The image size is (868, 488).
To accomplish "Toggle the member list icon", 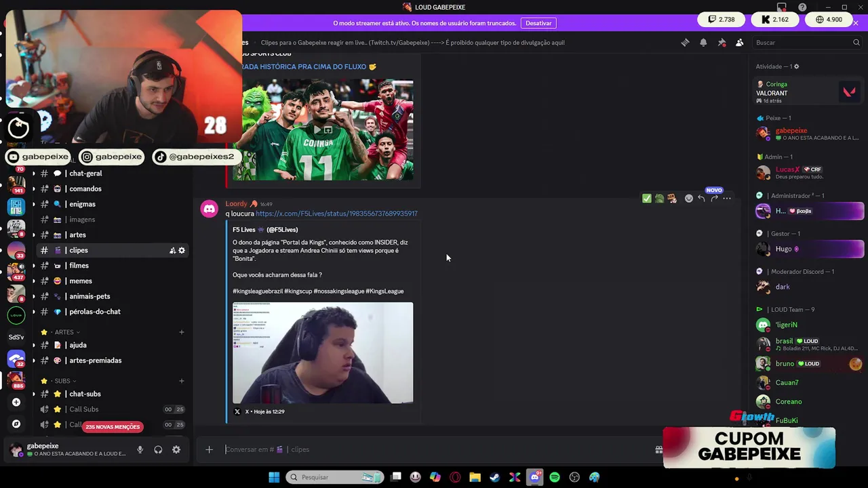I will 740,43.
